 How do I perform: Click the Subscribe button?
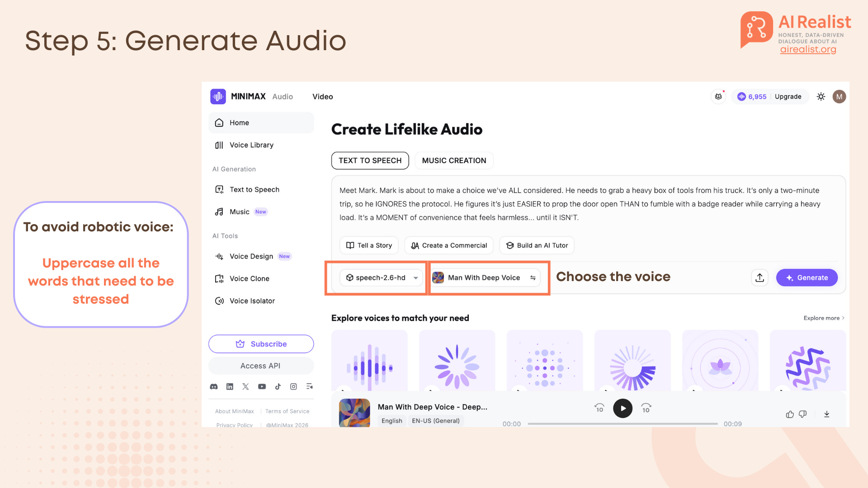coord(261,344)
